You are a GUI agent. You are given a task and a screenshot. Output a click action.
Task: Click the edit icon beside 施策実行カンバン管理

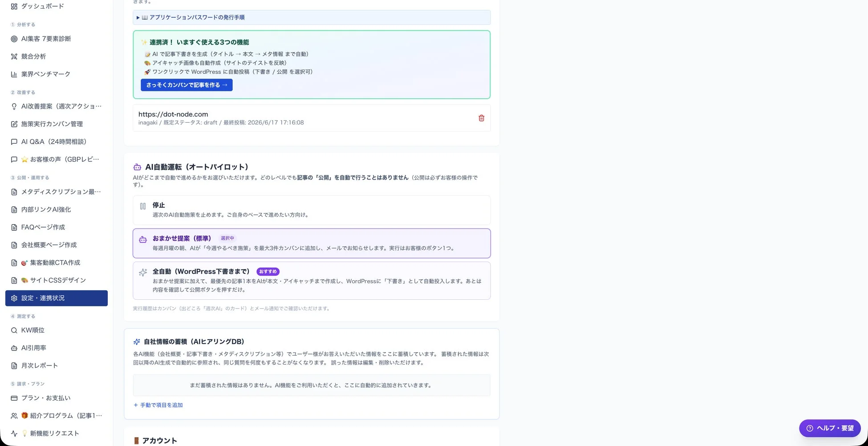pos(14,124)
